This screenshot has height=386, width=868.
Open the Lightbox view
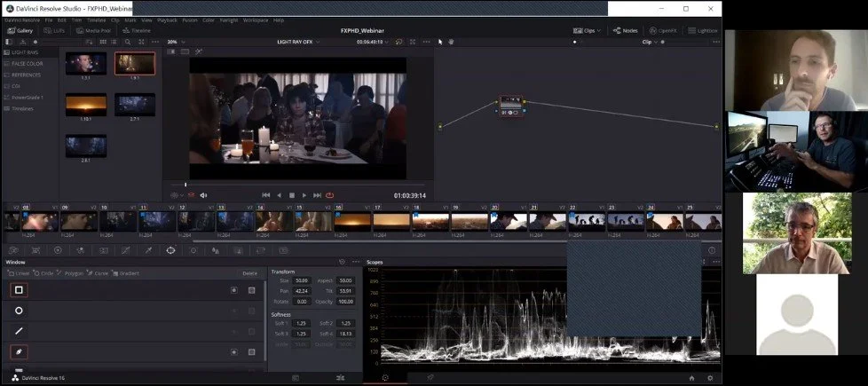point(703,30)
